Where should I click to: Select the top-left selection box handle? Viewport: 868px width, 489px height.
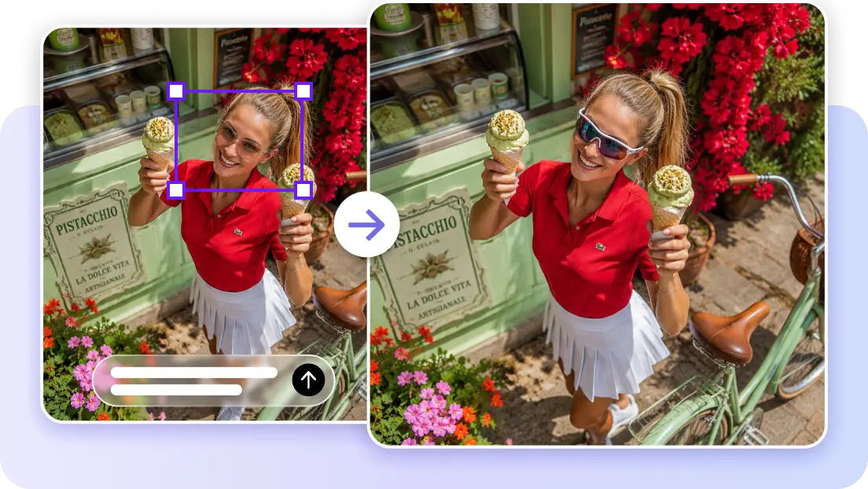point(176,91)
